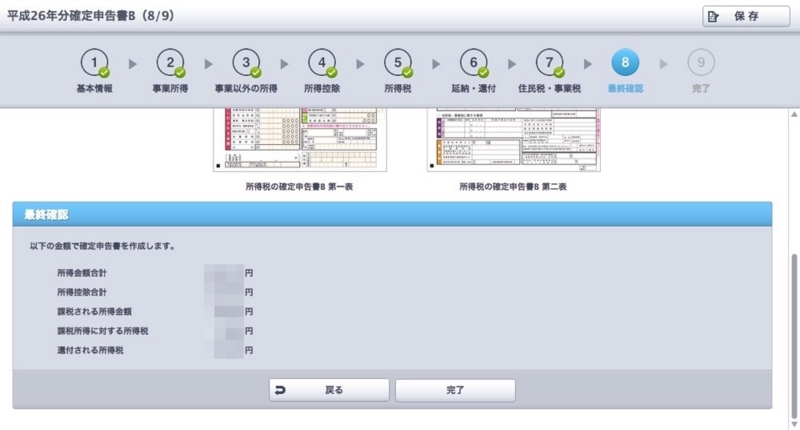This screenshot has height=430, width=800.
Task: Click the 課税される所得金額 label
Action: (94, 312)
